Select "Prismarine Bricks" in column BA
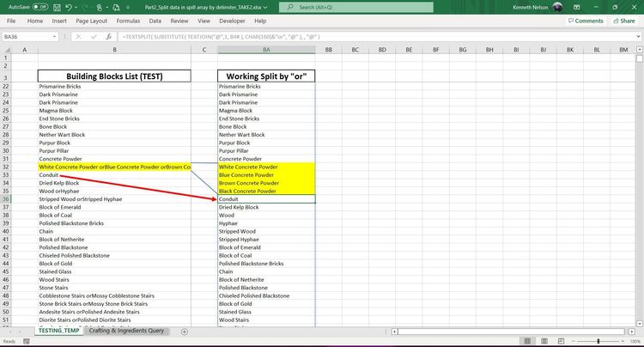 (266, 87)
